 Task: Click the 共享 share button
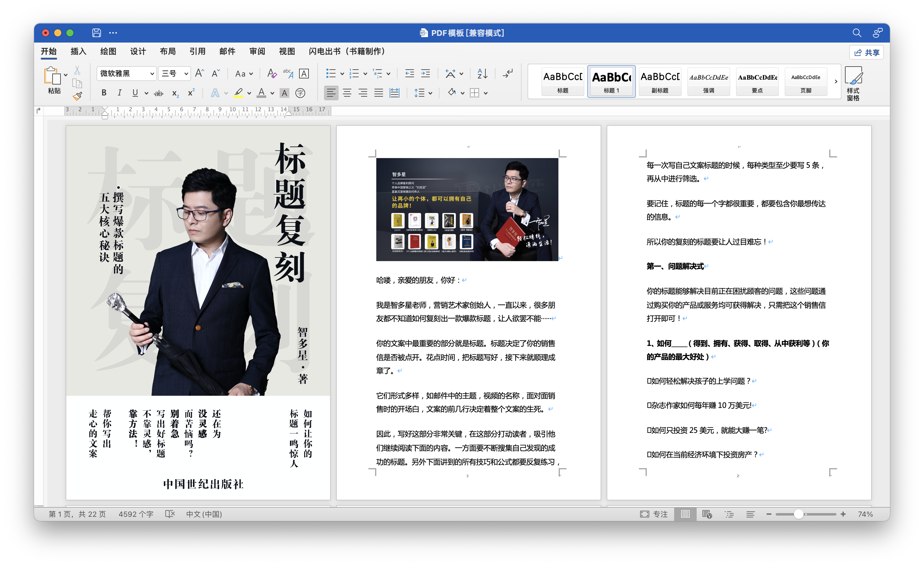(x=866, y=53)
